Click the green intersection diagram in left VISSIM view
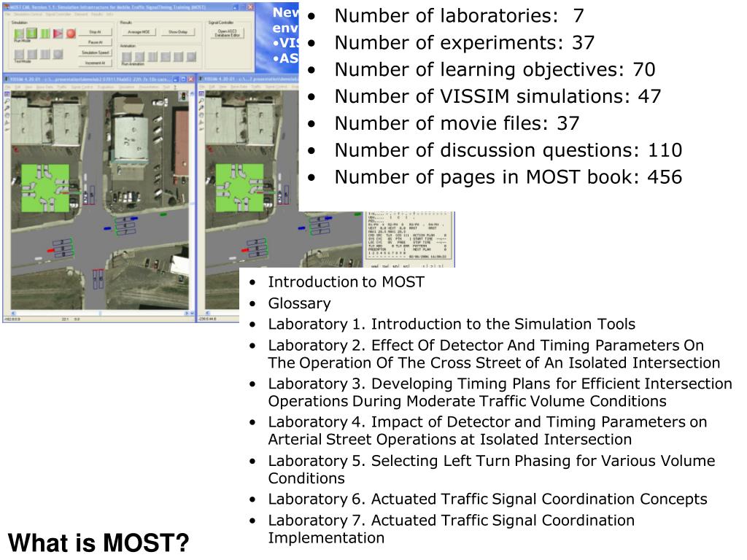 pyautogui.click(x=45, y=188)
